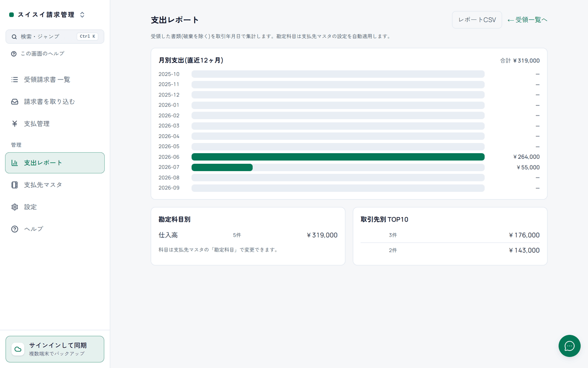
Task: Click the gear icon for 設定
Action: tap(15, 207)
